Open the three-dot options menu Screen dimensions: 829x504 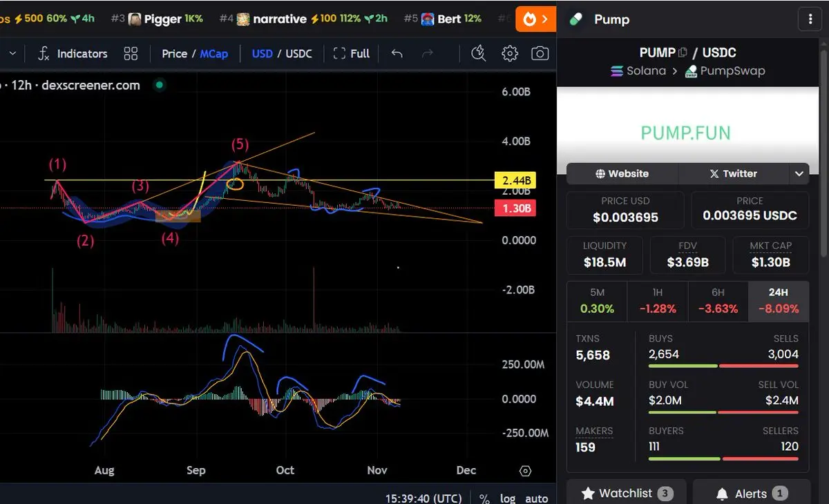[810, 19]
